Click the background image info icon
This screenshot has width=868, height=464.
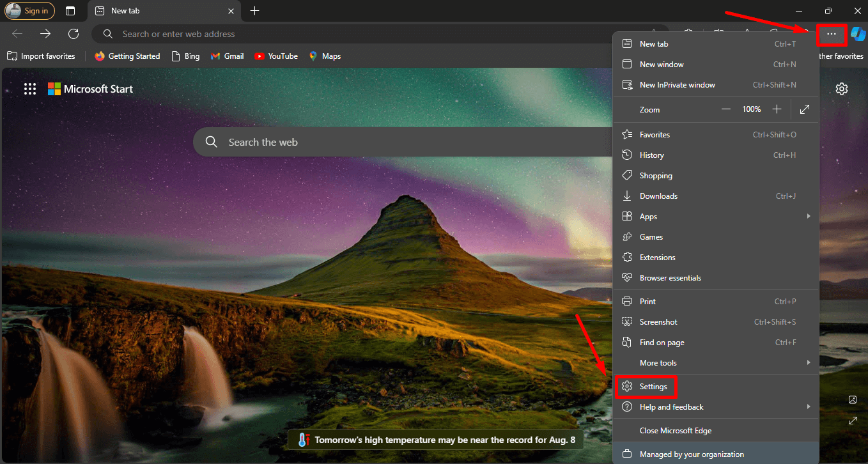tap(853, 399)
